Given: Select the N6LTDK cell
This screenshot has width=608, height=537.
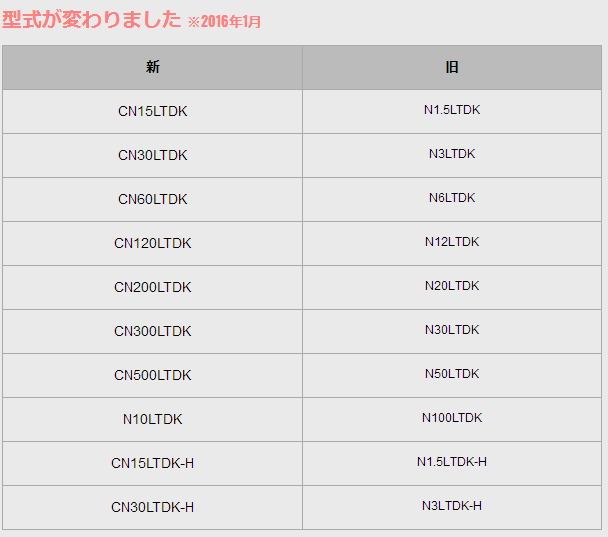Looking at the screenshot, I should tap(452, 198).
